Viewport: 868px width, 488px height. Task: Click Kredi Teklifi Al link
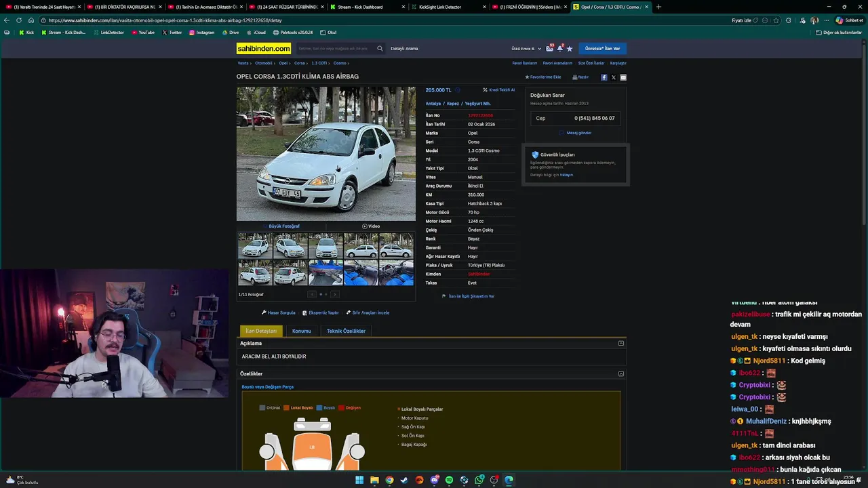point(499,90)
